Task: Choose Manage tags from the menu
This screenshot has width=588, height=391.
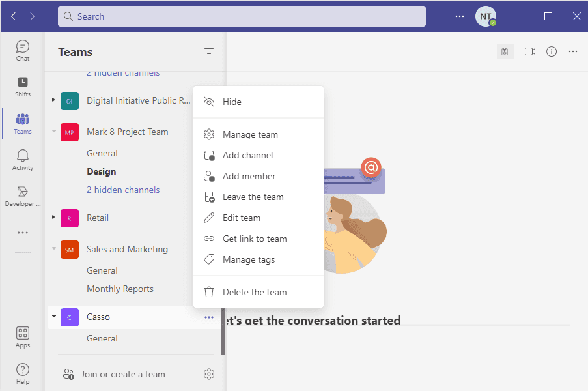Action: pyautogui.click(x=259, y=259)
